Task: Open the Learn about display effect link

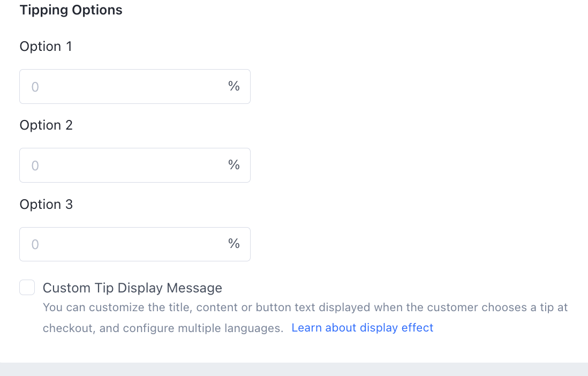Action: (362, 328)
